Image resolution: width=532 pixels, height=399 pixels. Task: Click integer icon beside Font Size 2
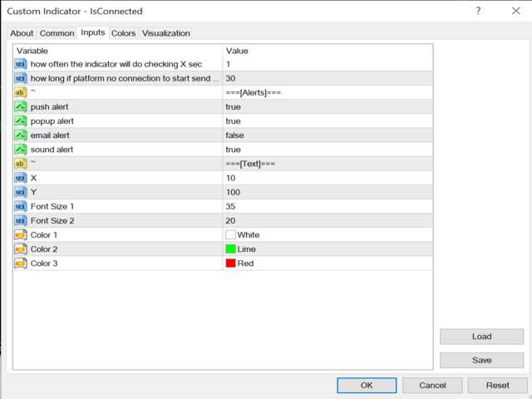20,221
